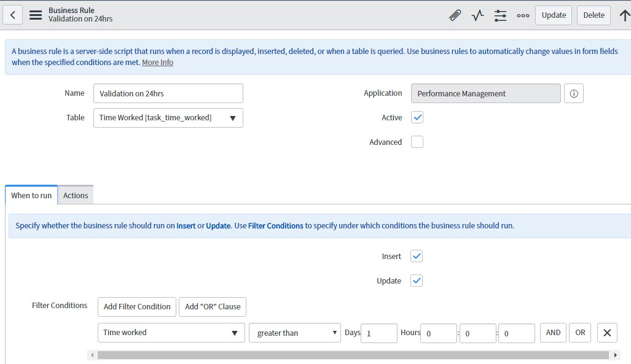
Task: Expand the Time worked field dropdown
Action: [171, 333]
